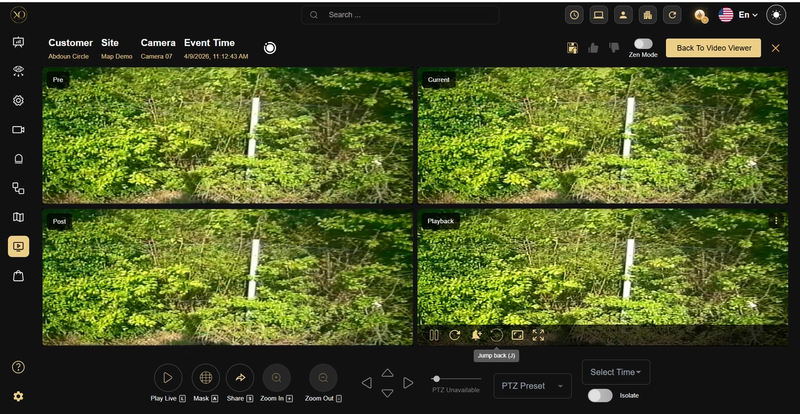
Task: Select the Post video pane
Action: tap(228, 277)
